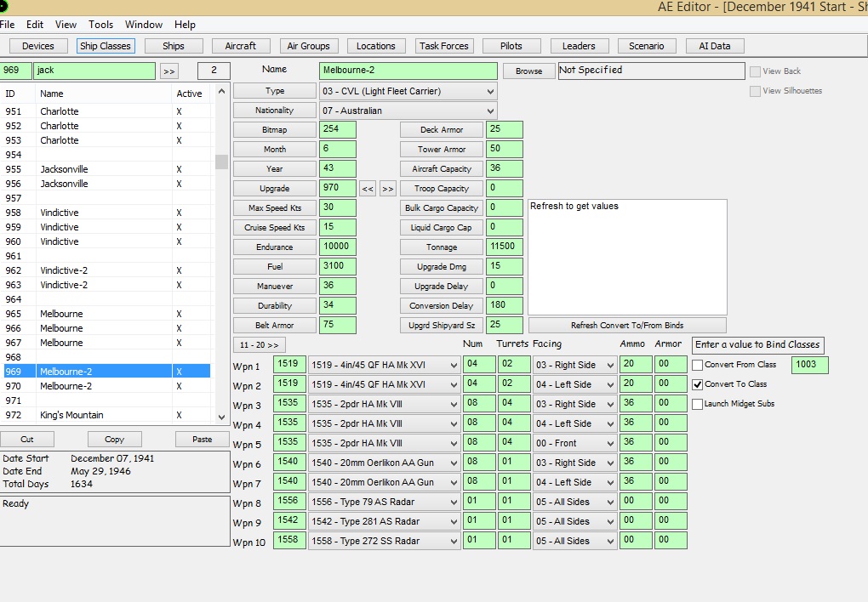Open the Window menu
The height and width of the screenshot is (602, 868).
tap(144, 25)
